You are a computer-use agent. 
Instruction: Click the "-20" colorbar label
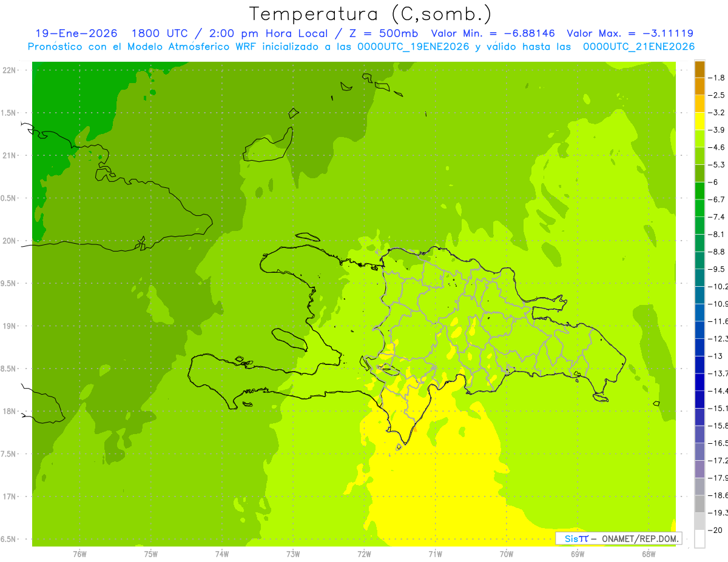715,530
